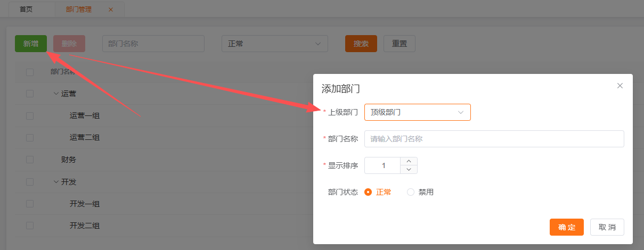Tick the checkbox next to 运营一组

point(30,115)
